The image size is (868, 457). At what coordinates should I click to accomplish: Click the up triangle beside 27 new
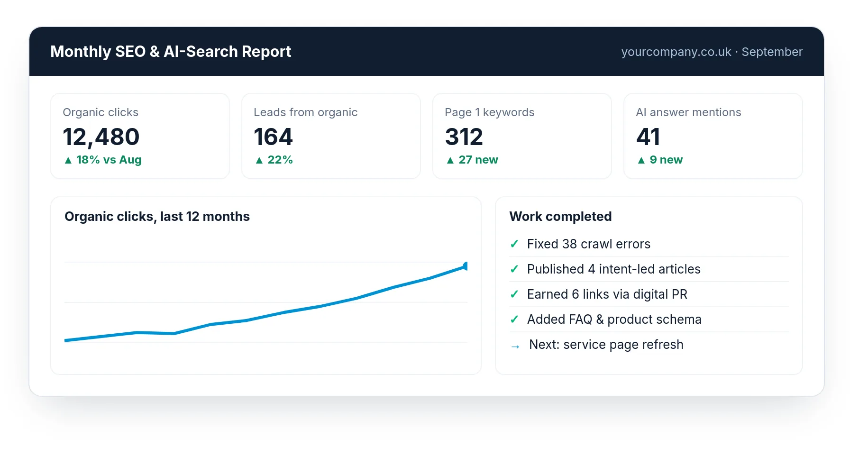click(x=450, y=160)
